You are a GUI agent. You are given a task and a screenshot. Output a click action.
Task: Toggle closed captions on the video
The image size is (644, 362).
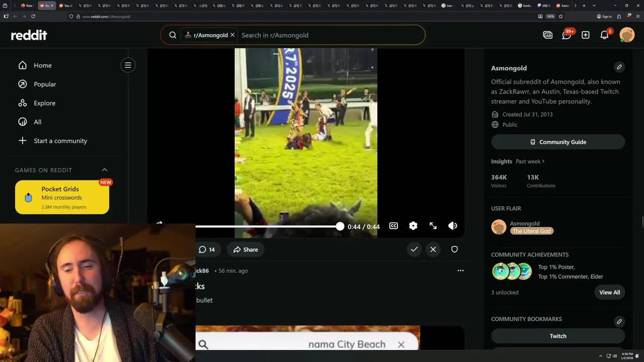click(x=393, y=226)
